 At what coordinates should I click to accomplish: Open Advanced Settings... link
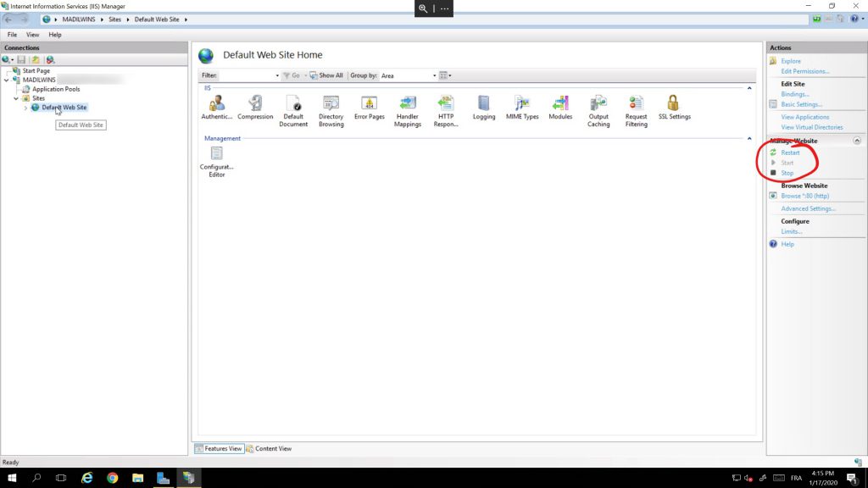click(808, 208)
